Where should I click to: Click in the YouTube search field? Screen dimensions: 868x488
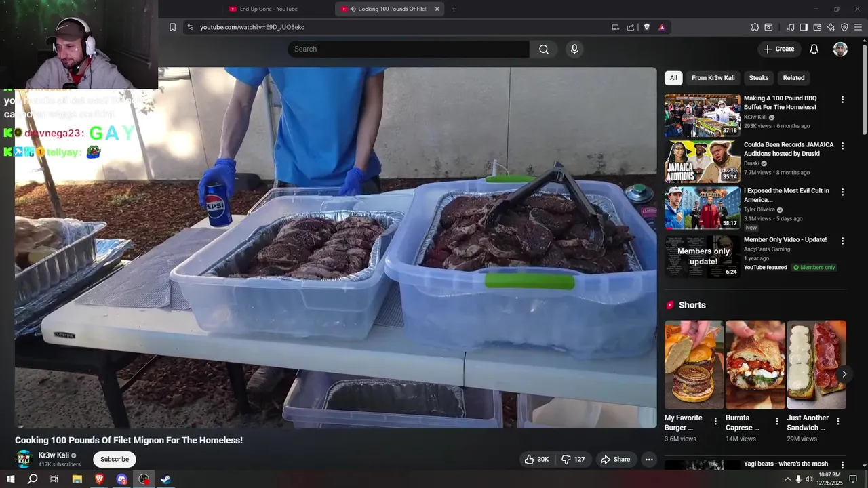(x=408, y=49)
